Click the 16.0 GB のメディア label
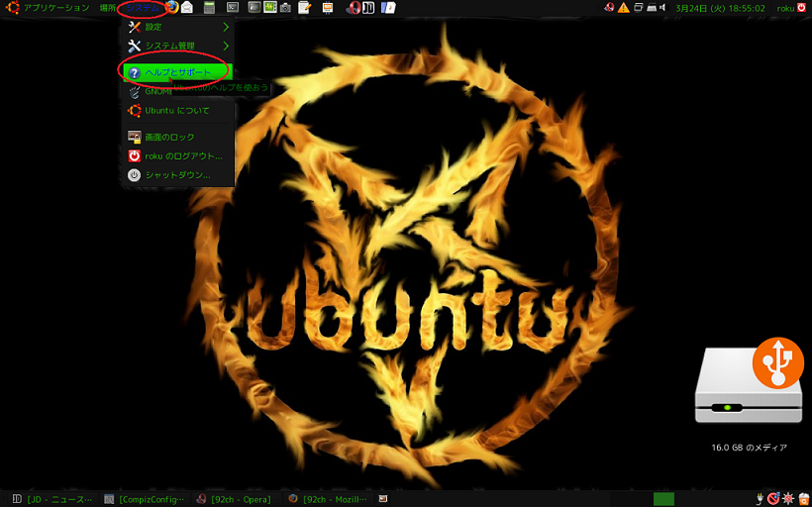812x507 pixels. 749,448
